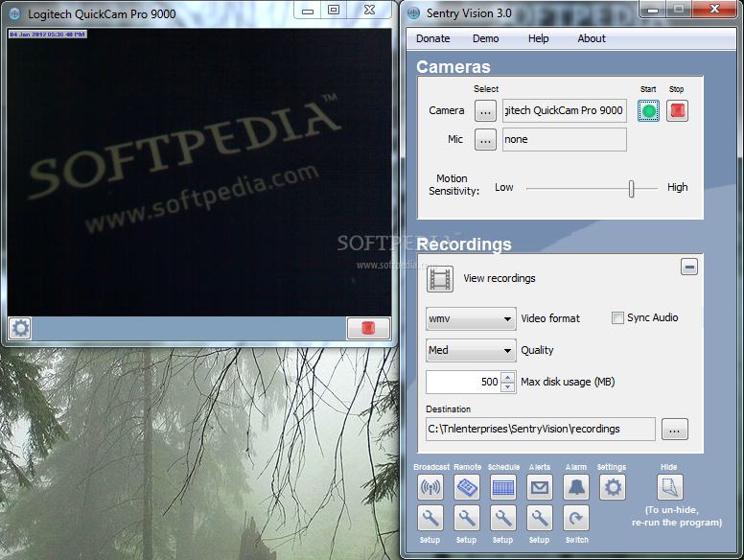Click the Switch icon under Alarm
The width and height of the screenshot is (744, 560).
point(576,518)
